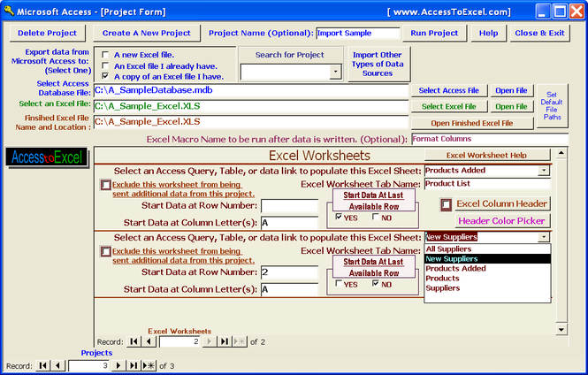Screen dimensions: 588x375
Task: Open the Header Color Picker
Action: pyautogui.click(x=501, y=221)
